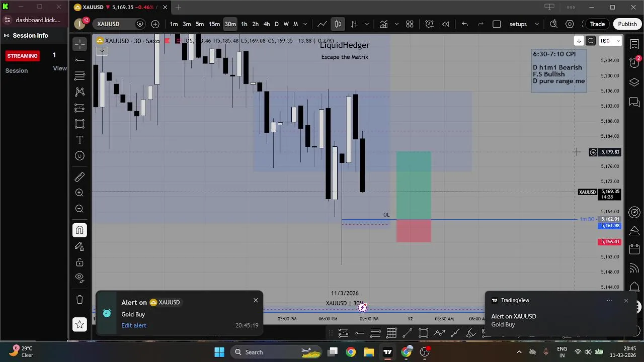Image resolution: width=644 pixels, height=362 pixels.
Task: Open the Fibonacci retracement tools group
Action: pos(79,76)
